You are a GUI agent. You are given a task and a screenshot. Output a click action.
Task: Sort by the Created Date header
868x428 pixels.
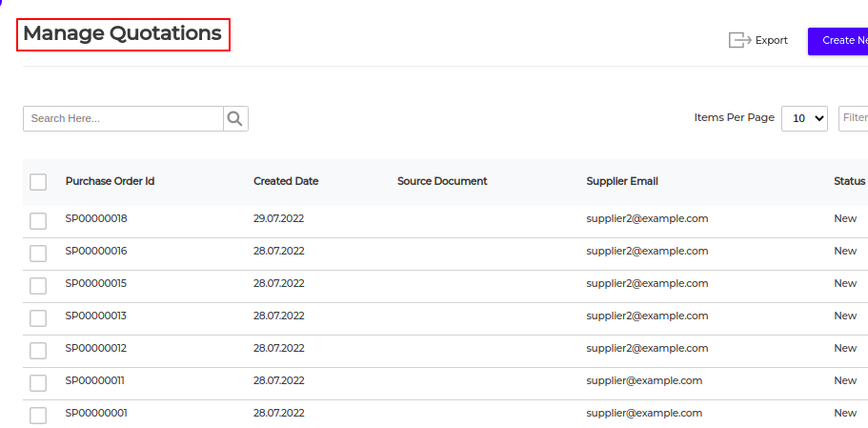pos(286,181)
